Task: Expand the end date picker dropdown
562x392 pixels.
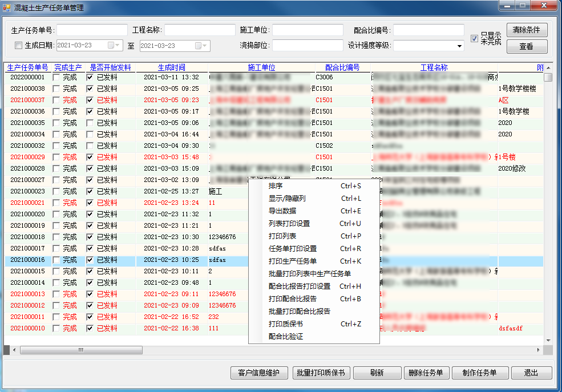Action: (x=204, y=46)
